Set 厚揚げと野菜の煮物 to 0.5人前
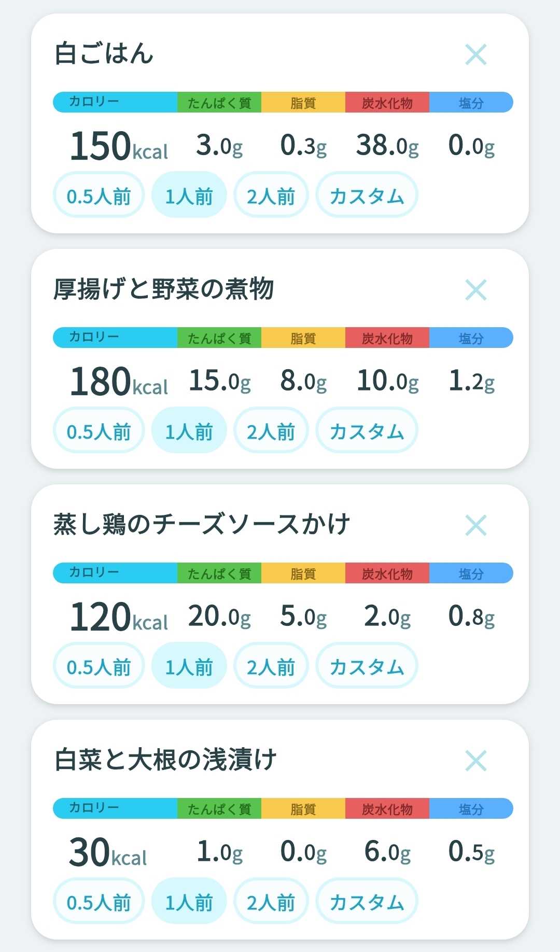This screenshot has width=560, height=952. tap(99, 430)
